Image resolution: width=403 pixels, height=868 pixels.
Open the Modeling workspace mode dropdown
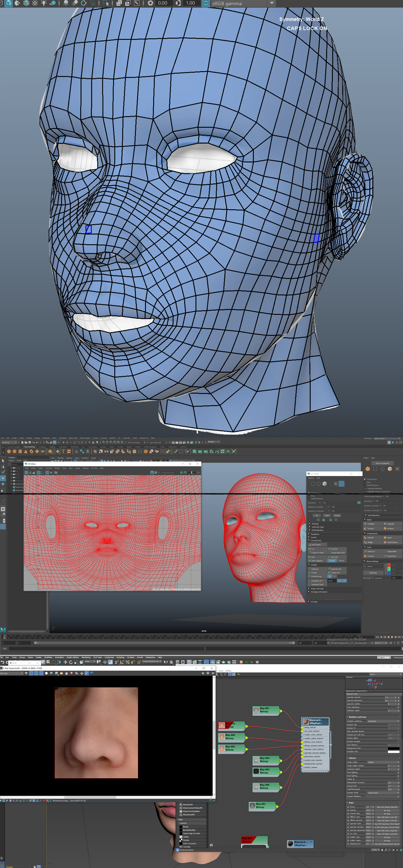tap(9, 443)
